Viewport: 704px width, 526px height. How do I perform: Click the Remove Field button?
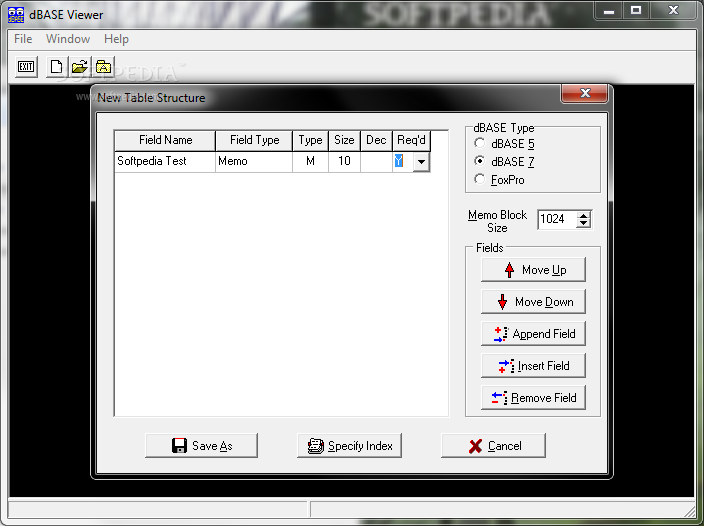click(533, 398)
